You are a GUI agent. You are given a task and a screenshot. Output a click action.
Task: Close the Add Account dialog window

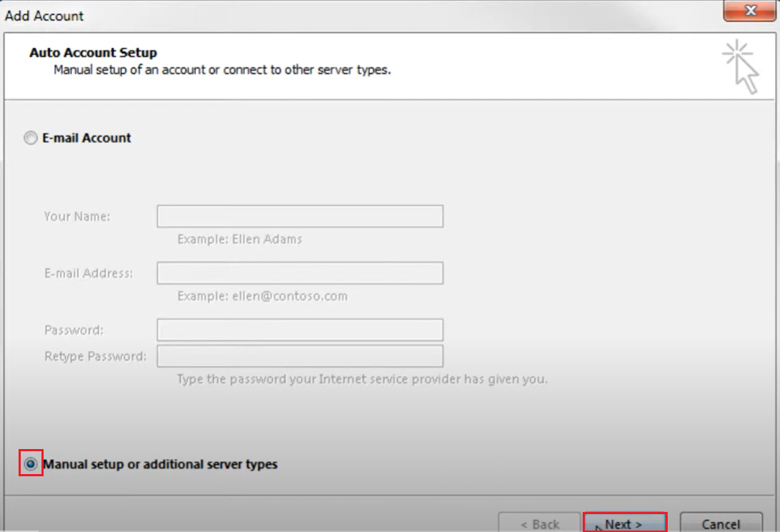750,11
